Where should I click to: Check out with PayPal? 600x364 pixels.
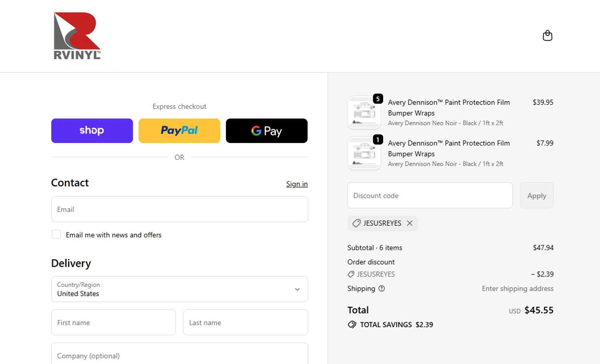pos(179,131)
